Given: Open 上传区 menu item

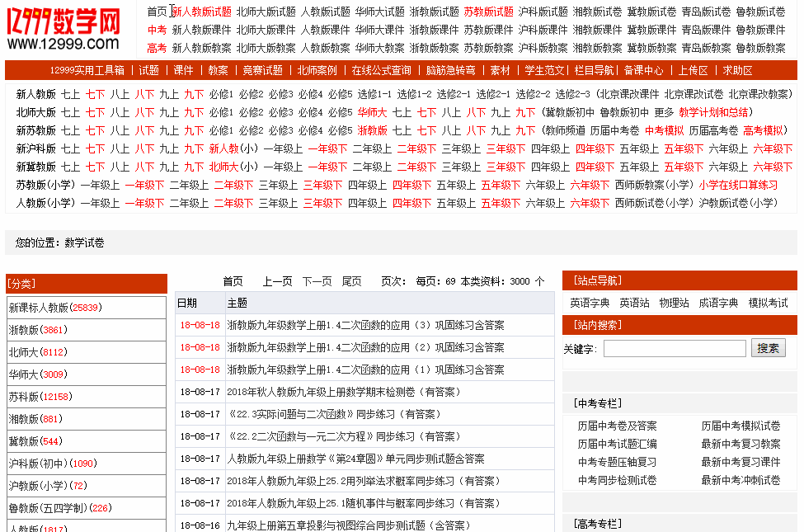Looking at the screenshot, I should click(693, 70).
